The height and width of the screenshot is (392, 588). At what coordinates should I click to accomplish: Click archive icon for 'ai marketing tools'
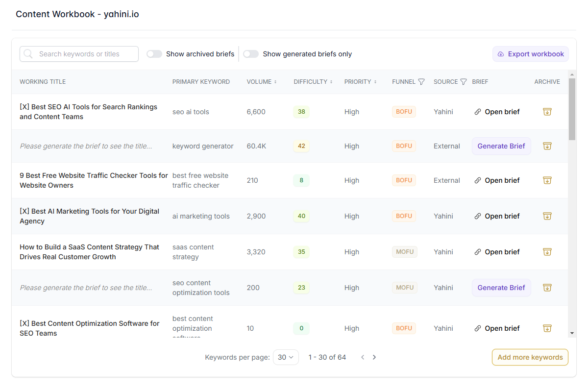547,216
